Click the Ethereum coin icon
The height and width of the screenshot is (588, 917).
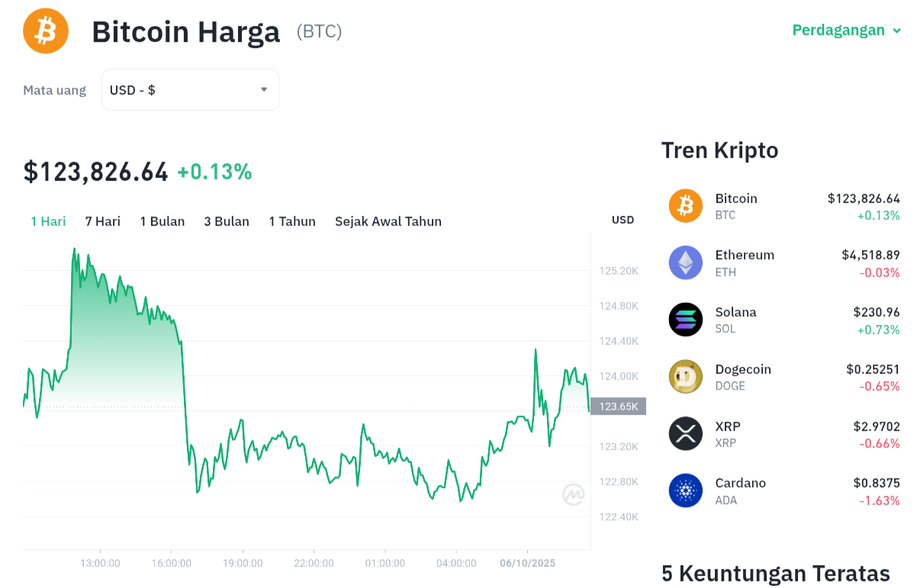pyautogui.click(x=685, y=263)
